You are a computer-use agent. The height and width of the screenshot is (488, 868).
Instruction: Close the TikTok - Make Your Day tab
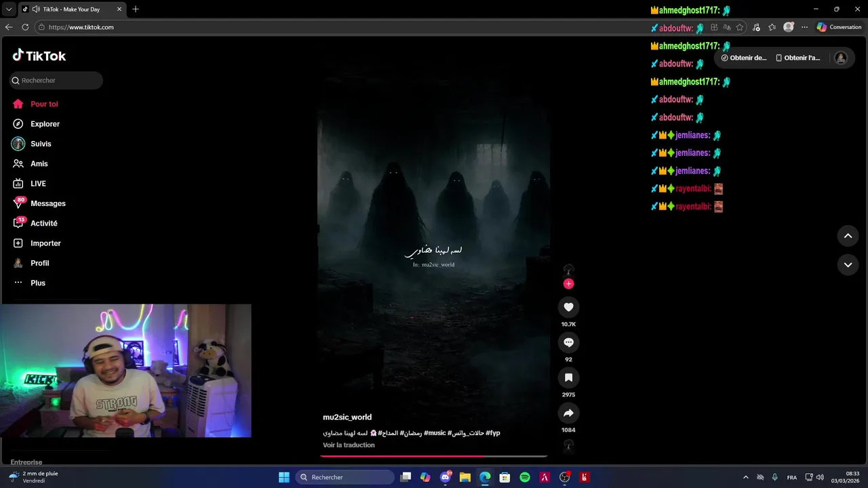tap(119, 9)
